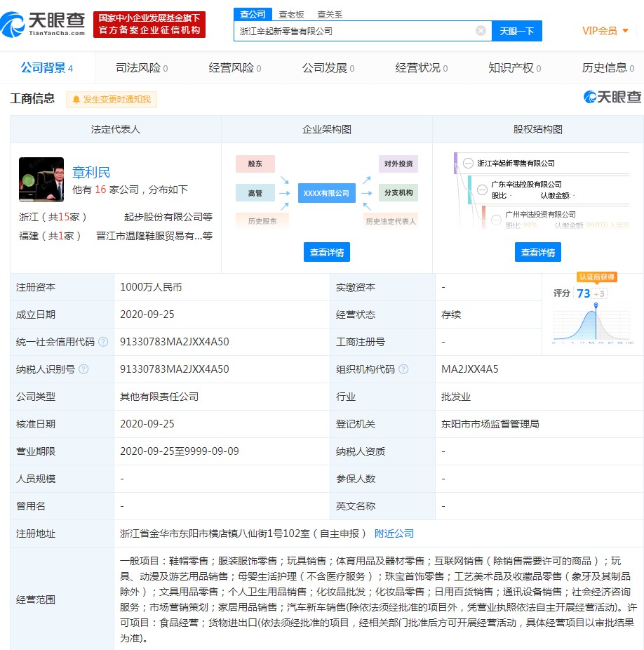Collapse 浙江辛起新零售有限公司 node in equity tree
The width and height of the screenshot is (644, 650).
click(468, 163)
